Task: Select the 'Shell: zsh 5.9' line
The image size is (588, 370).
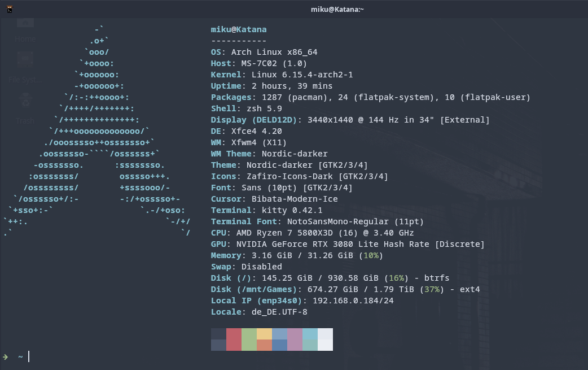Action: coord(247,108)
